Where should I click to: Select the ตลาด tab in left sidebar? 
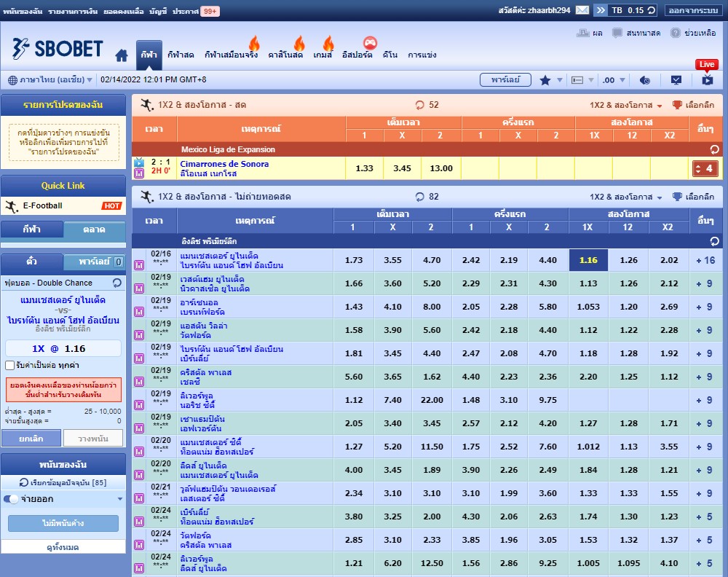(95, 230)
